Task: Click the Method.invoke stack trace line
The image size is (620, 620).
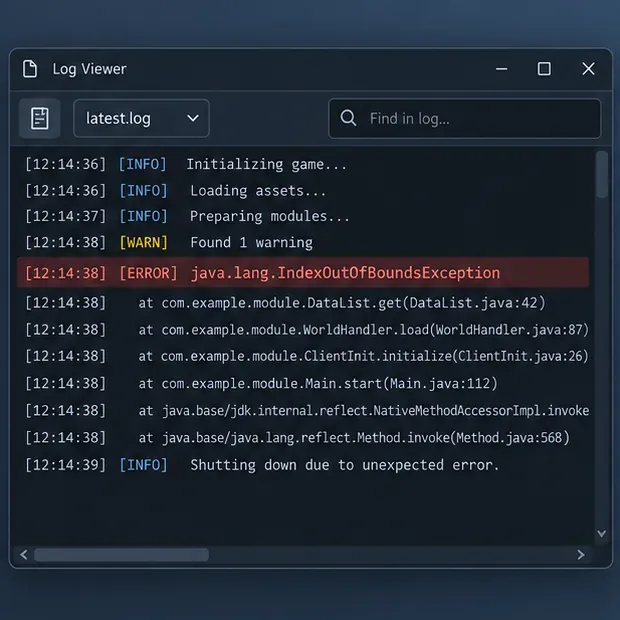Action: point(297,438)
